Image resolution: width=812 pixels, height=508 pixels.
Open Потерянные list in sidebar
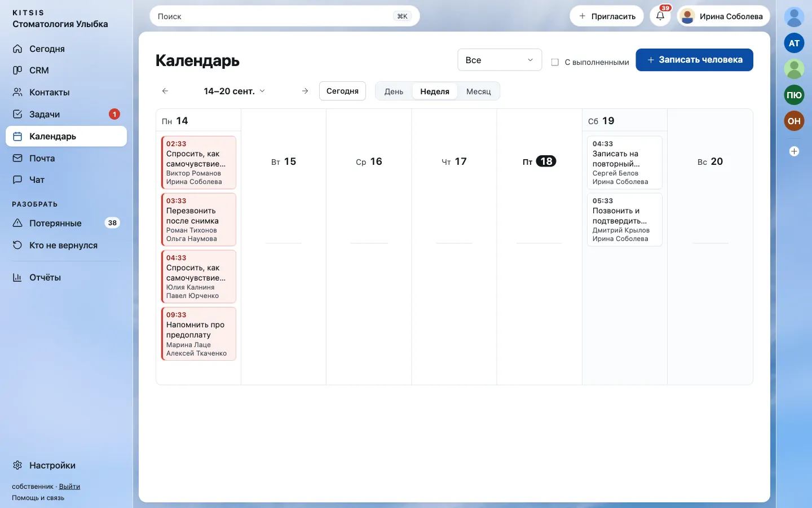click(66, 223)
